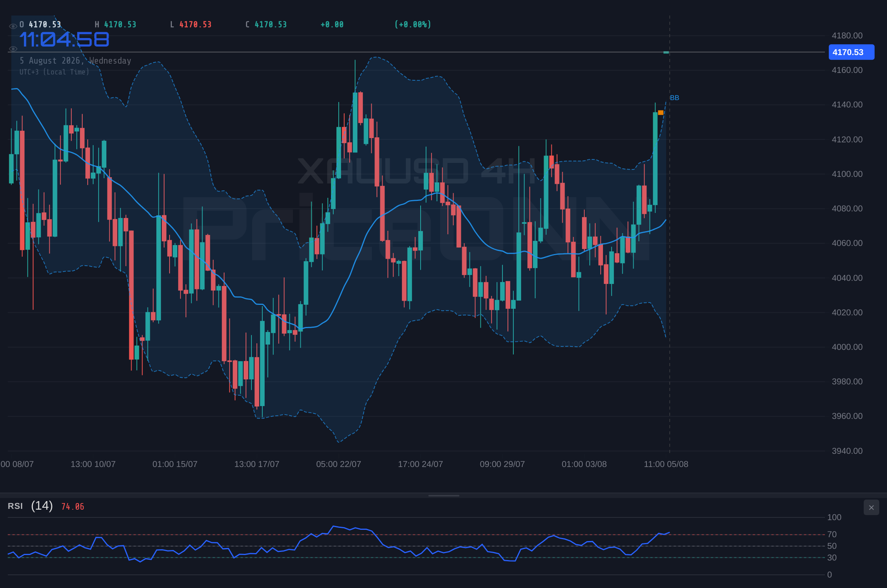Click the 'UTC+3 (Local Time)' timezone label
Image resolution: width=887 pixels, height=588 pixels.
54,72
